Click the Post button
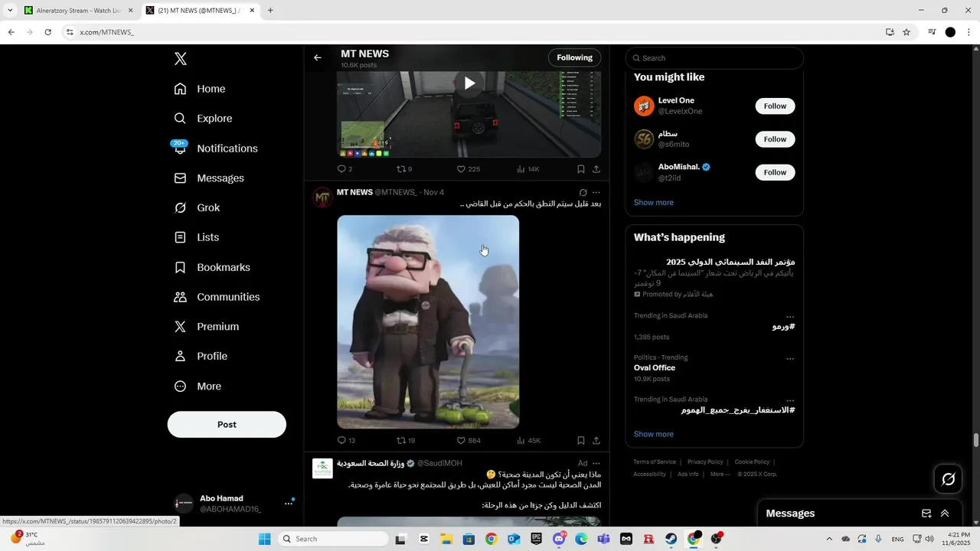Screen dimensions: 980x551 click(x=227, y=425)
